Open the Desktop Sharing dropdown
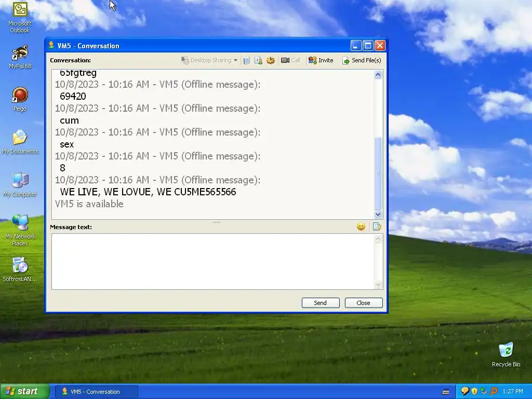Viewport: 532px width, 399px height. point(209,60)
